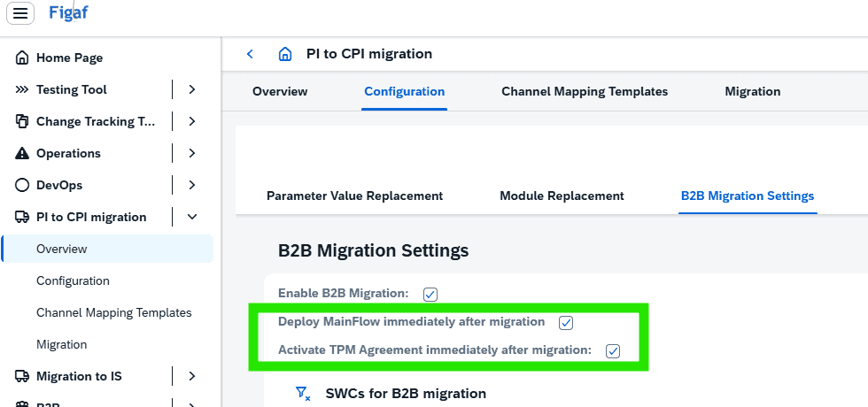
Task: Click the PI to CPI truck icon
Action: [x=21, y=217]
